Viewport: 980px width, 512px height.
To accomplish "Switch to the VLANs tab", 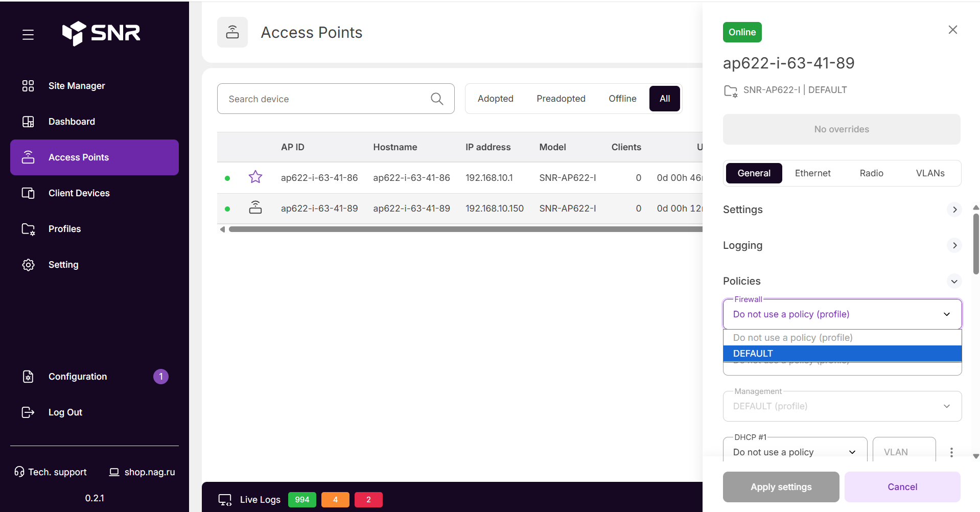I will [930, 173].
